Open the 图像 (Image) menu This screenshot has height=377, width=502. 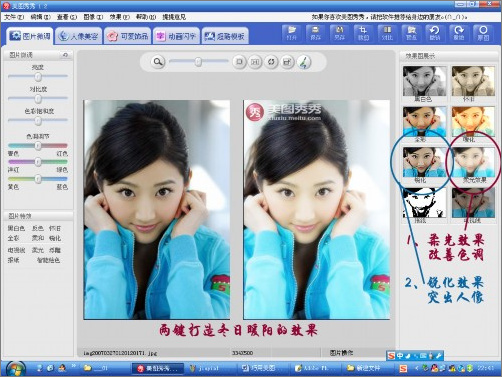(x=93, y=17)
